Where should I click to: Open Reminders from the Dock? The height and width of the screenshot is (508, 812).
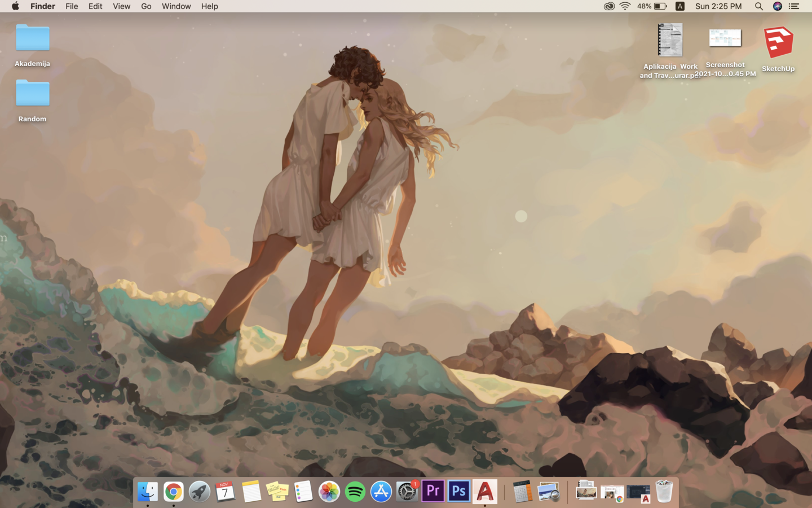[303, 492]
